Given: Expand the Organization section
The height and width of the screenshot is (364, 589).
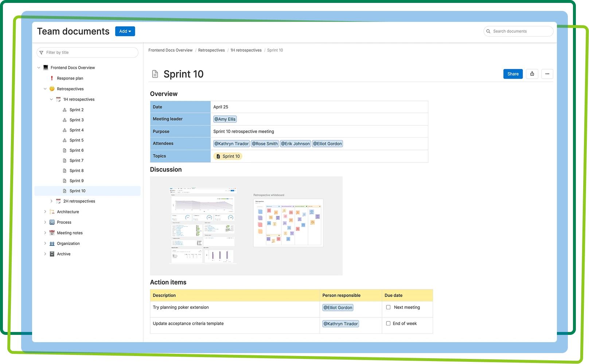Looking at the screenshot, I should pyautogui.click(x=45, y=243).
